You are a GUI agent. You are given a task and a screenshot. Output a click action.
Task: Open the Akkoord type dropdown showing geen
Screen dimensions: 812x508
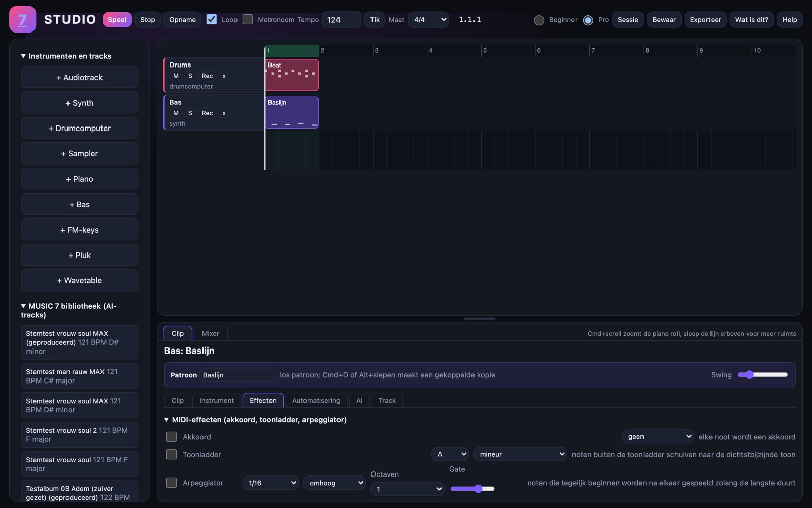pos(658,436)
